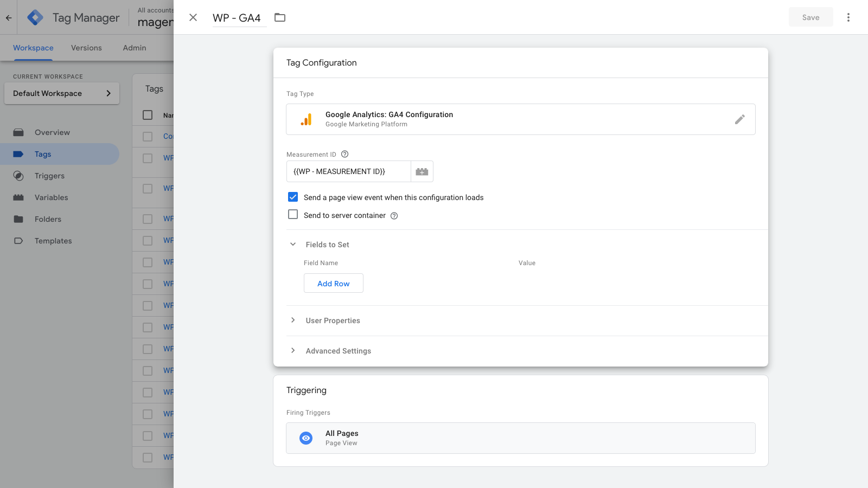The image size is (868, 488).
Task: Click the Field Name column label
Action: pyautogui.click(x=321, y=263)
